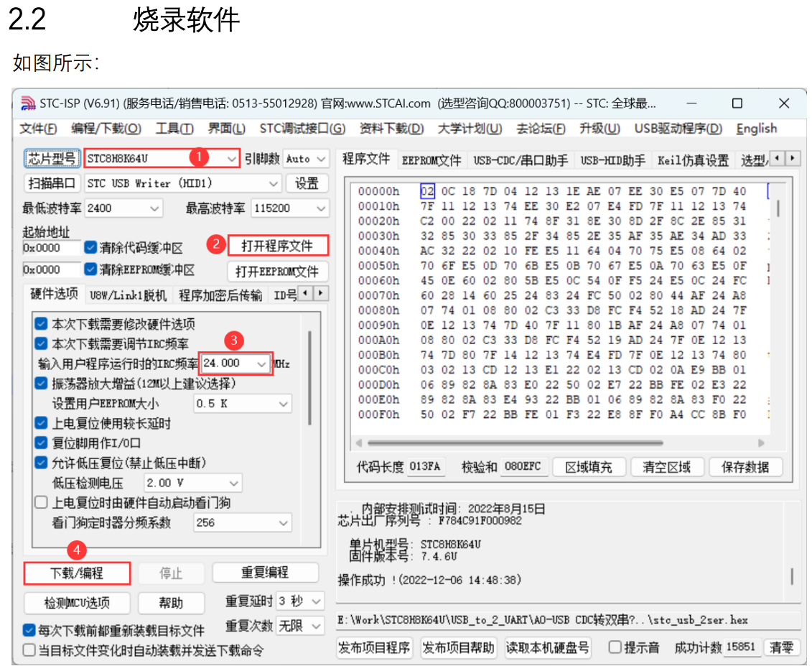Uncheck 本次下载需要调节IRC频率
Viewport: 812px width, 666px height.
[41, 343]
